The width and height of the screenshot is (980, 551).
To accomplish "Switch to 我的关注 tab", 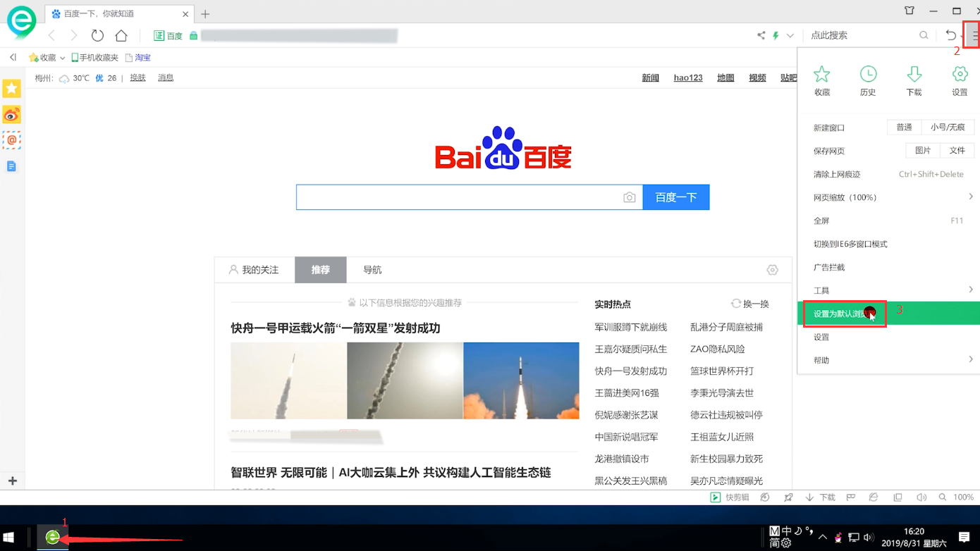I will coord(254,270).
